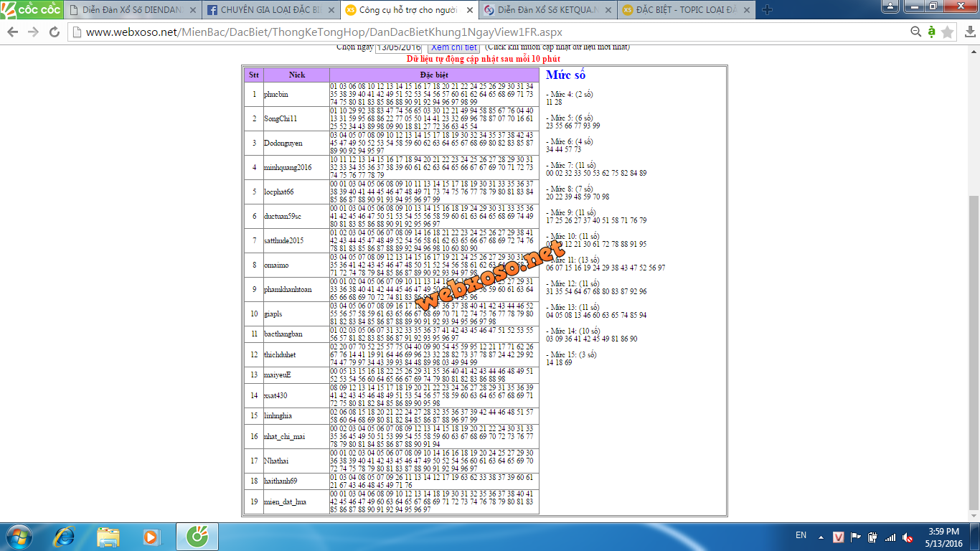
Task: Open the Action Center flag icon
Action: click(856, 537)
